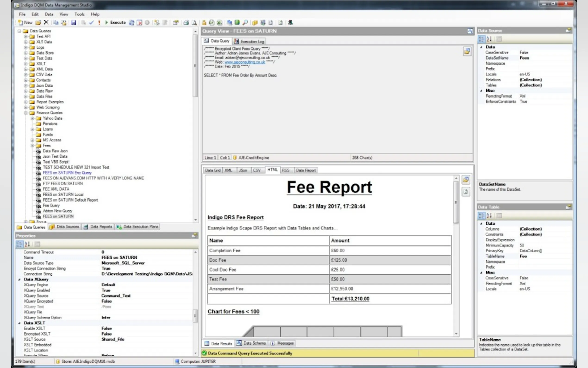Click the Save disk icon
This screenshot has height=368, width=588.
pyautogui.click(x=73, y=23)
